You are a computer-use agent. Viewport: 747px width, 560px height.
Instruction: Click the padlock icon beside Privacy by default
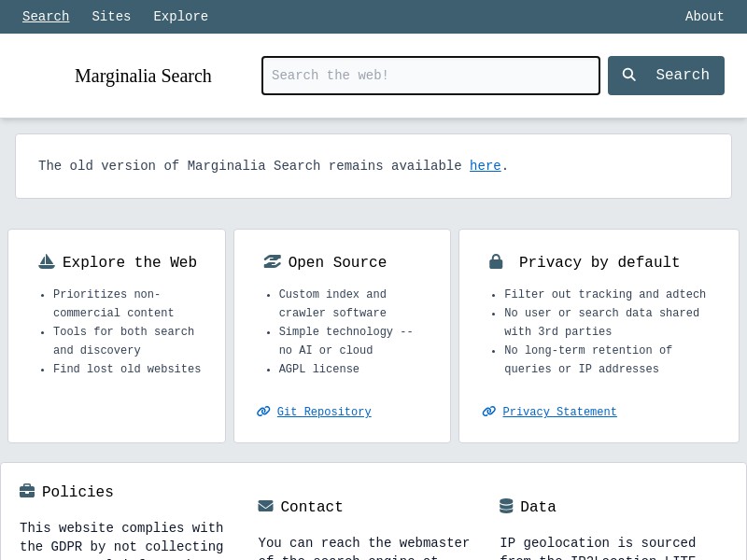[x=496, y=261]
